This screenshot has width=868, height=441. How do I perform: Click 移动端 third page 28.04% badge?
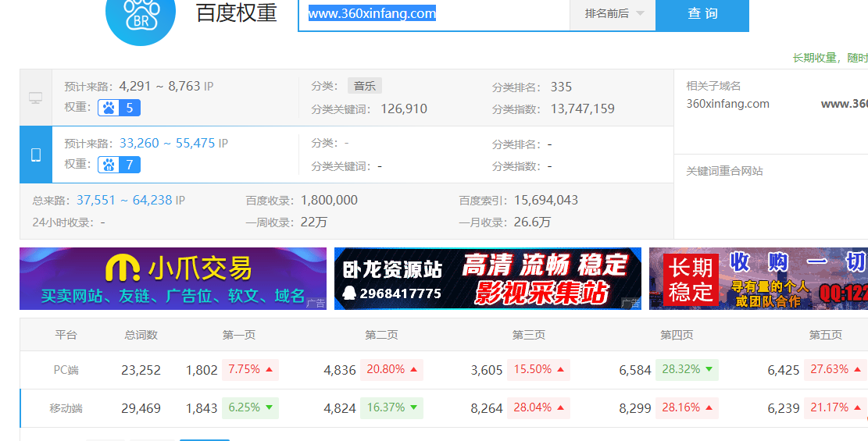[x=538, y=407]
